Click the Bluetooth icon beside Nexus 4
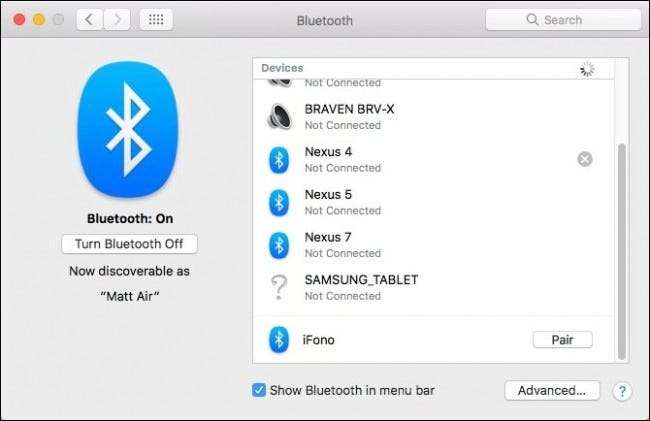Image resolution: width=650 pixels, height=421 pixels. pyautogui.click(x=279, y=160)
